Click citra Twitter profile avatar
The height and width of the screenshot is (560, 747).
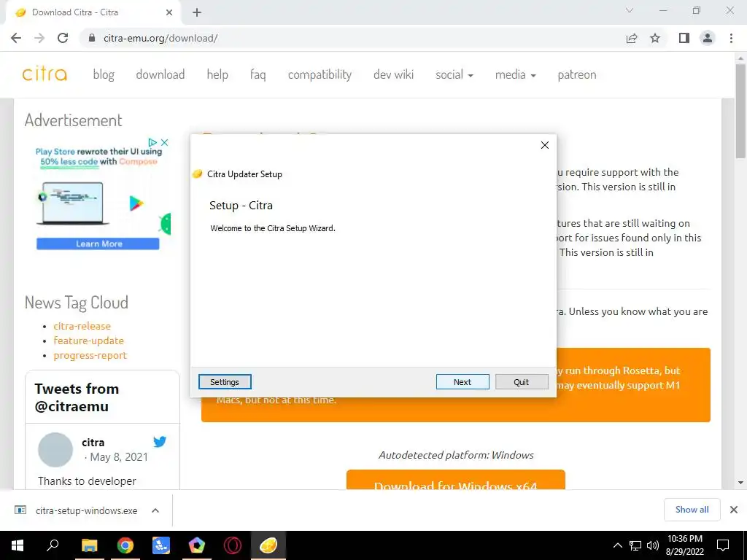click(x=55, y=449)
